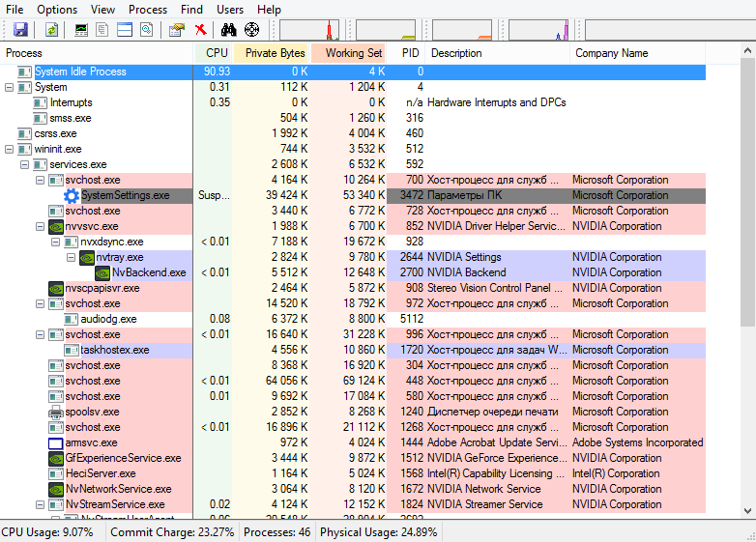The height and width of the screenshot is (542, 756).
Task: Collapse the svchost.exe node with PID 972
Action: (x=40, y=303)
